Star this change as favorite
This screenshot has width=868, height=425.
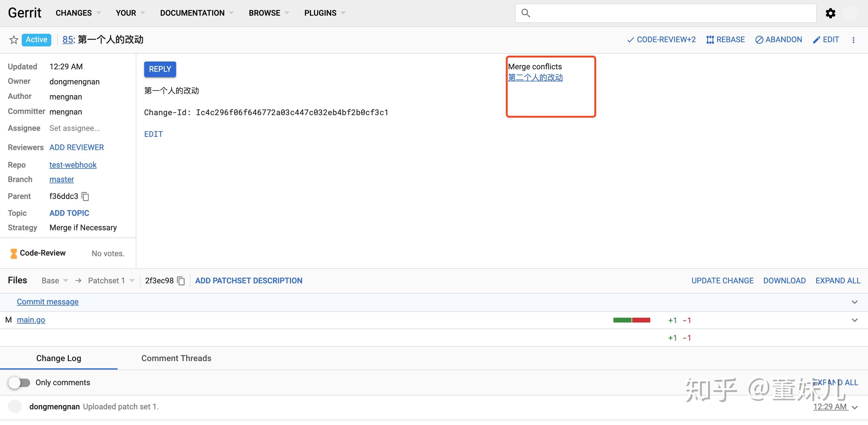13,40
